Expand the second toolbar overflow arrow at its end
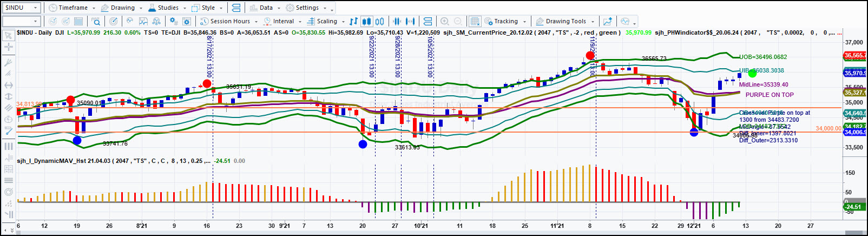Screen dimensions: 868x236 click(x=634, y=23)
